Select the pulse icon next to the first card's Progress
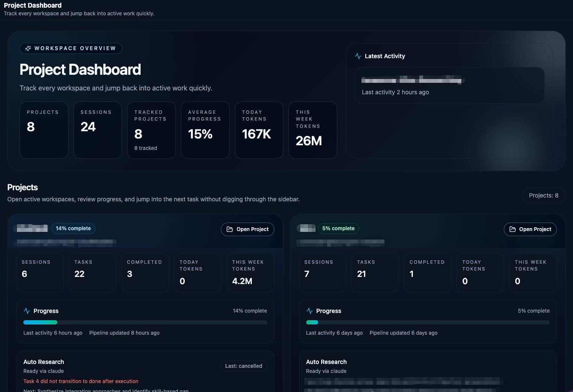The image size is (573, 392). 26,310
